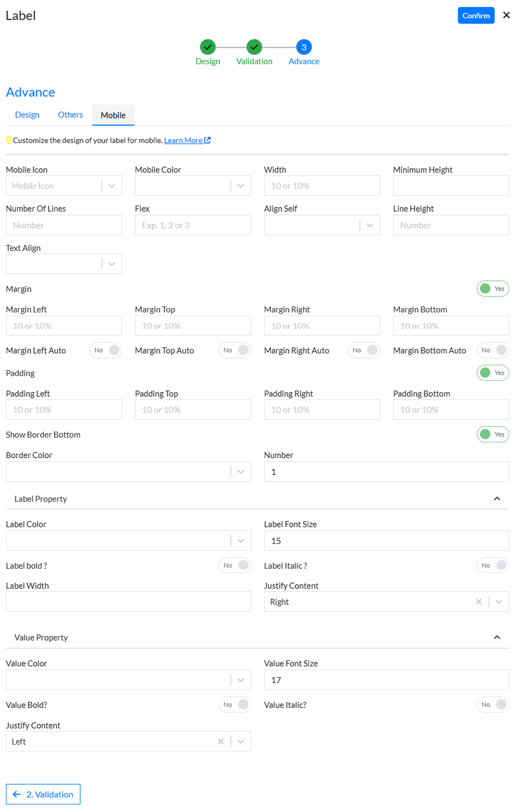513x812 pixels.
Task: Switch to the Design tab
Action: 27,115
